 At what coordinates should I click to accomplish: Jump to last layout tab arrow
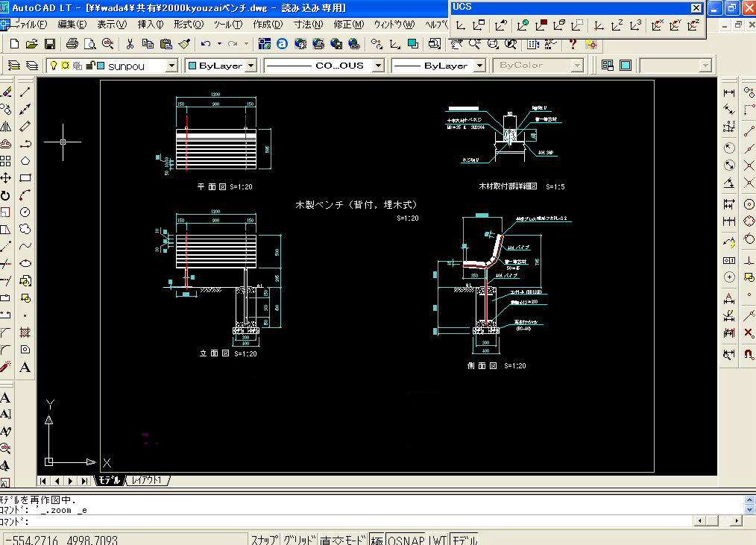(84, 481)
